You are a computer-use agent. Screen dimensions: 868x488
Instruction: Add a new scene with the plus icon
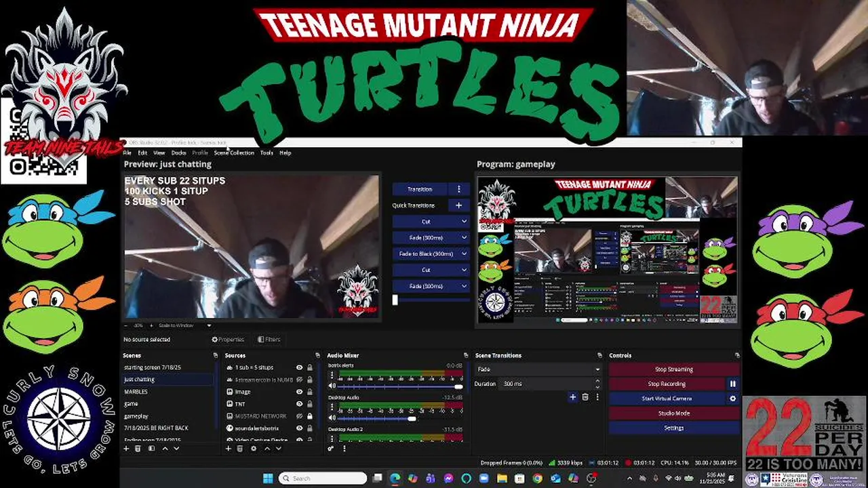coord(126,449)
